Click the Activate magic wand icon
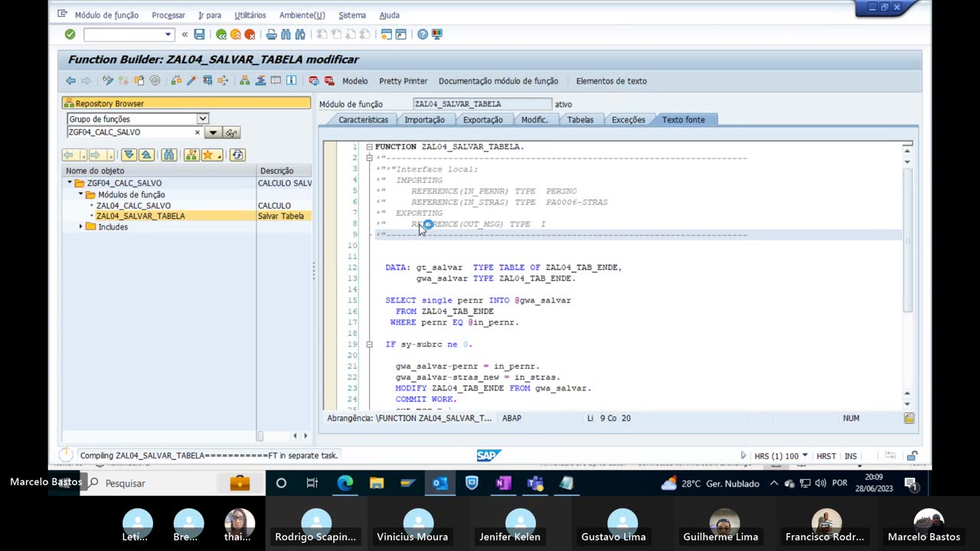Image resolution: width=980 pixels, height=551 pixels. point(191,80)
